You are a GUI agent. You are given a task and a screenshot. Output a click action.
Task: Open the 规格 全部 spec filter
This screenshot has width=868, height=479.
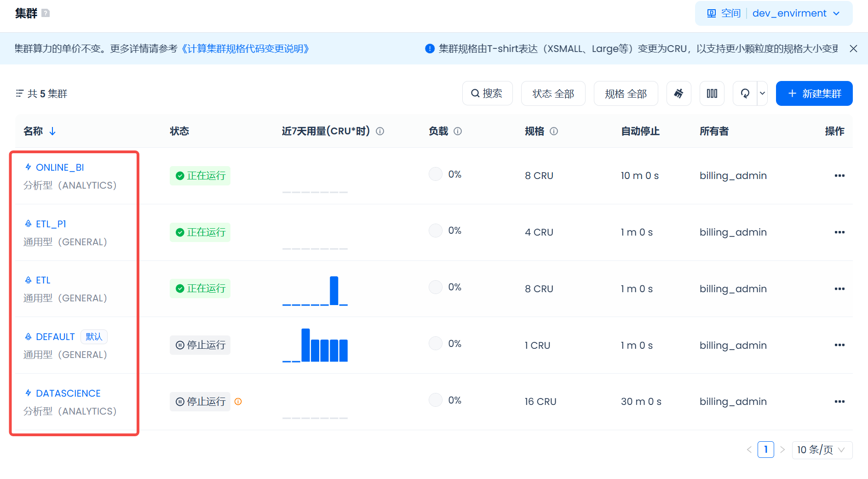[626, 93]
